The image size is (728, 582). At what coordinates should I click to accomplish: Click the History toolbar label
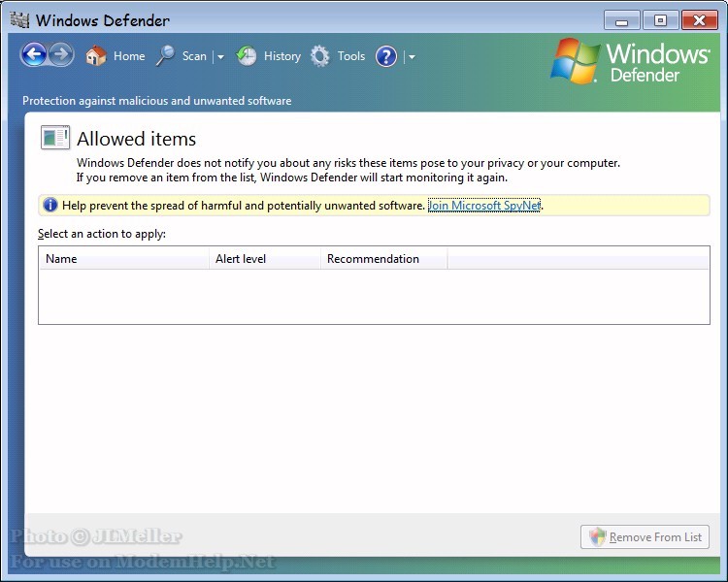282,56
